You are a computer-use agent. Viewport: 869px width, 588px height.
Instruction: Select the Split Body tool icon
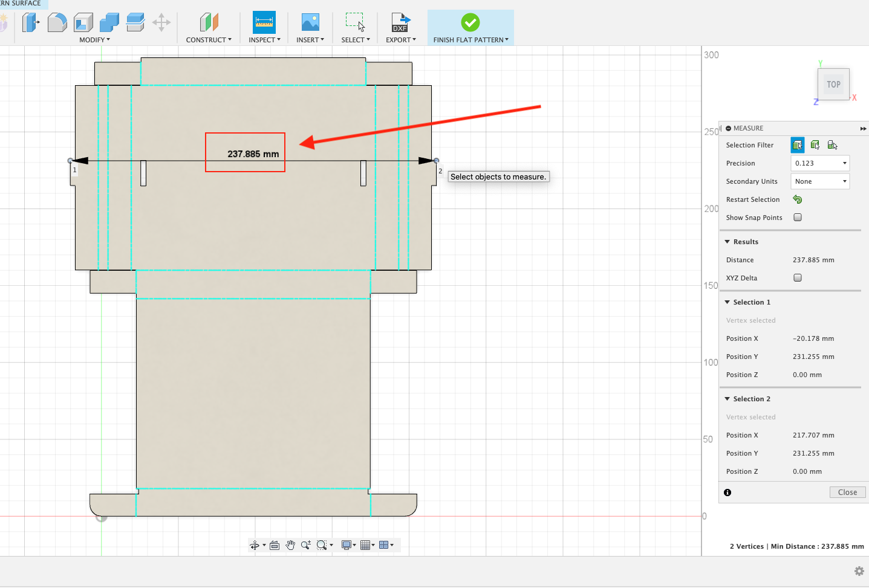click(x=135, y=23)
